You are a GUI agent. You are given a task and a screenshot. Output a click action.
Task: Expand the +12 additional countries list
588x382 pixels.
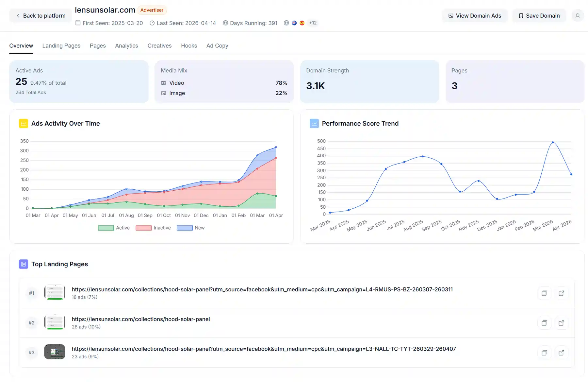click(x=313, y=23)
